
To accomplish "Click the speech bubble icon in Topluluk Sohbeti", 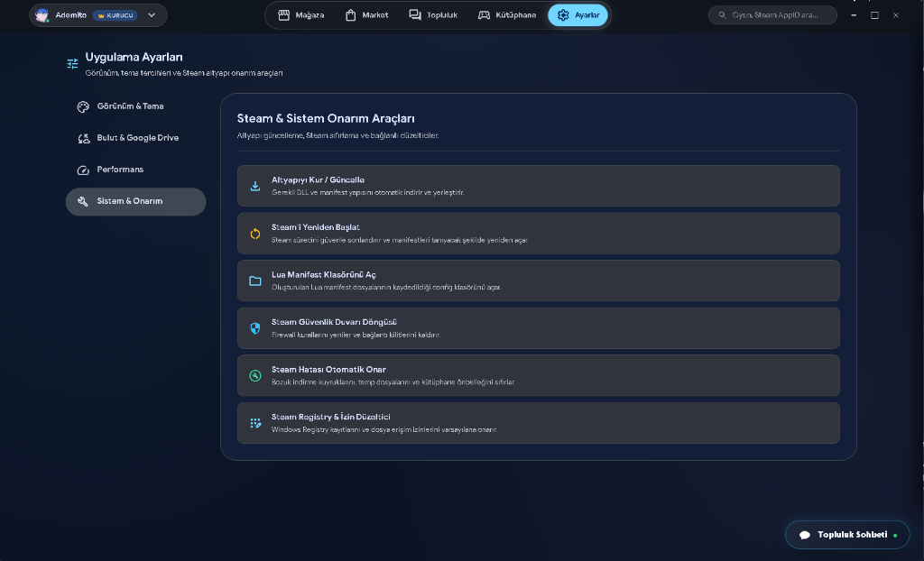I will pyautogui.click(x=804, y=535).
